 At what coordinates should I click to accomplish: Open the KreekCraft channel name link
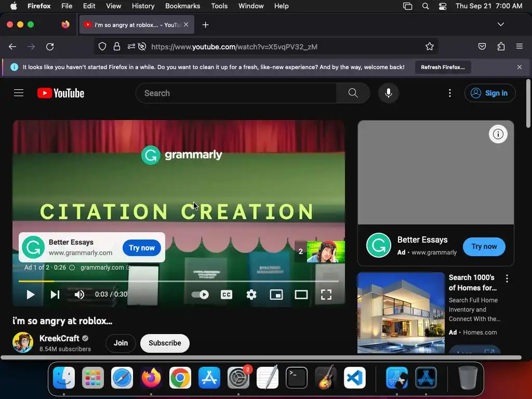click(x=59, y=338)
